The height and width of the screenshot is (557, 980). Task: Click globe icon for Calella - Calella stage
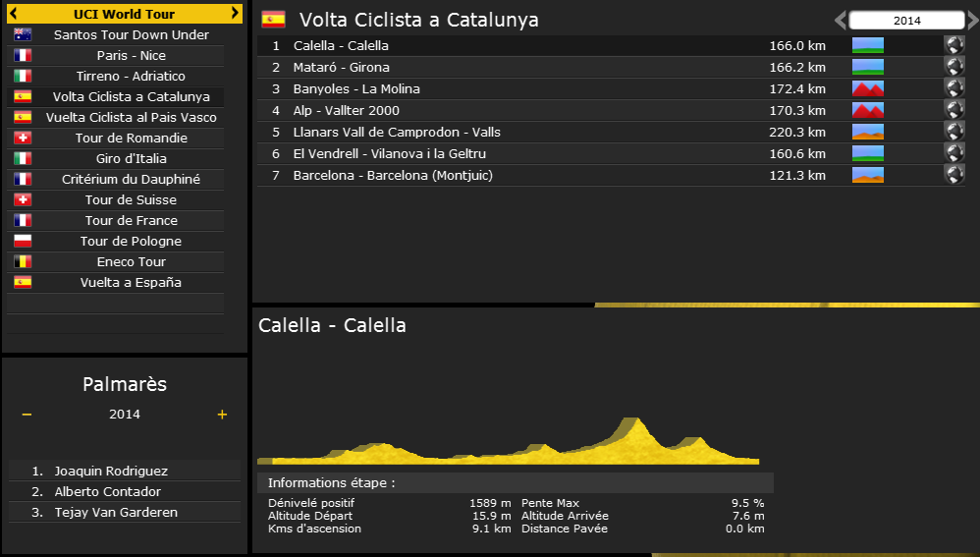(953, 45)
